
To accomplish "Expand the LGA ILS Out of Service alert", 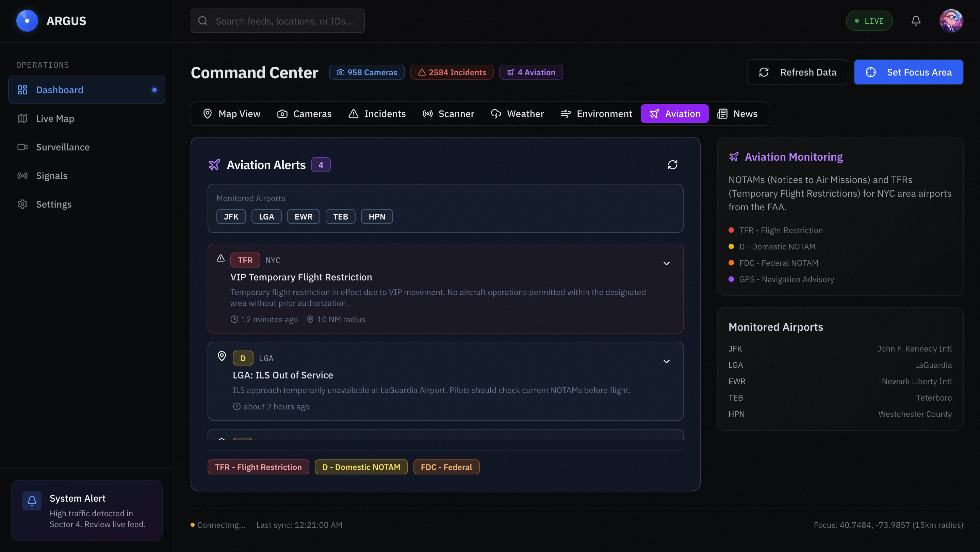I will [666, 361].
